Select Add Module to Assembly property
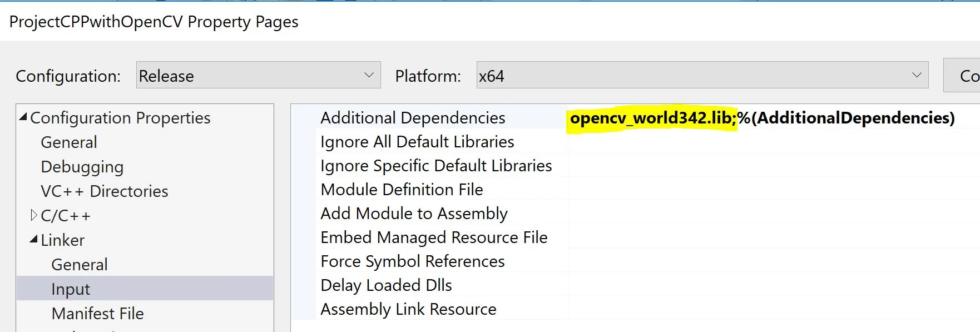Image resolution: width=980 pixels, height=332 pixels. point(414,214)
